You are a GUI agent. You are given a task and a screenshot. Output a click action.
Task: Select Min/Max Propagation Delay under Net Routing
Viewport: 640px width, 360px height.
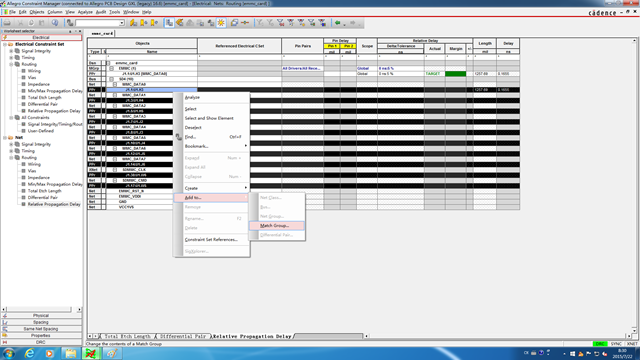click(x=55, y=184)
